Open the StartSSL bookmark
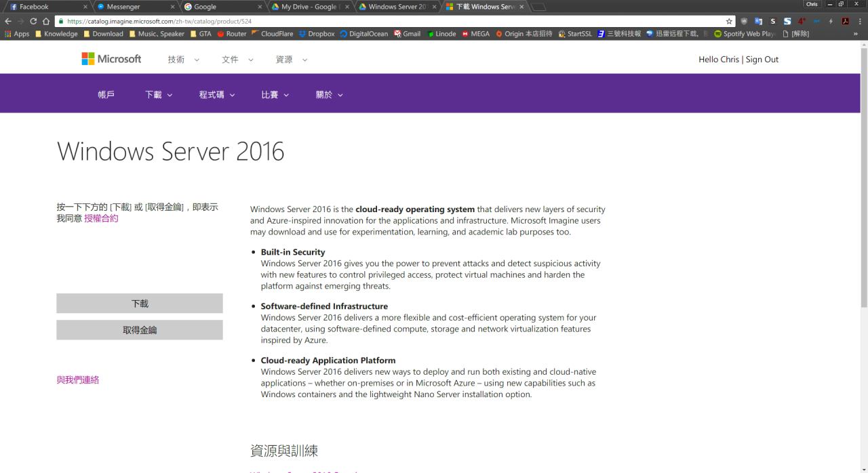868x473 pixels. (x=575, y=34)
